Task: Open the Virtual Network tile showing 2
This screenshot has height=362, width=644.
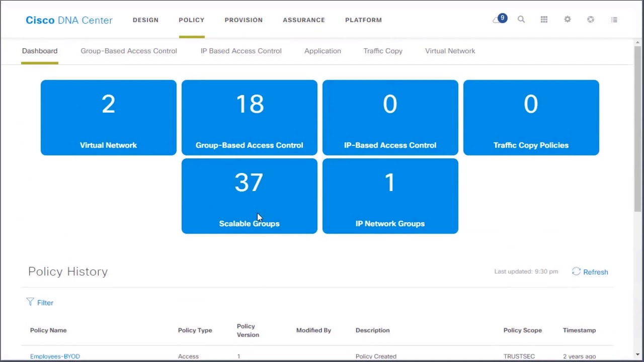Action: click(x=109, y=118)
